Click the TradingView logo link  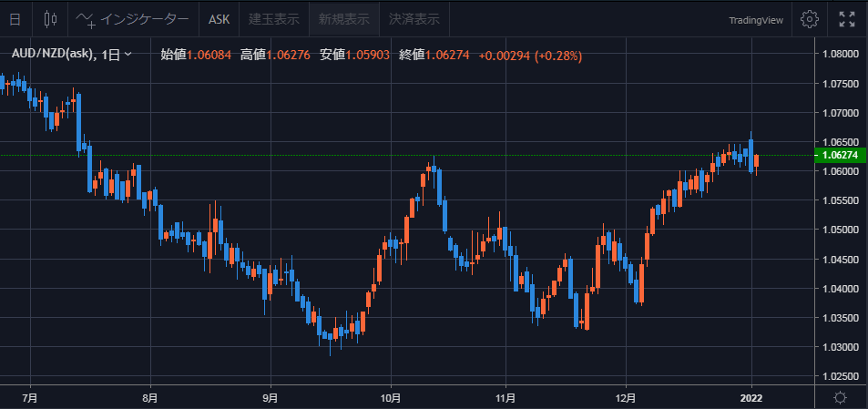coord(756,20)
